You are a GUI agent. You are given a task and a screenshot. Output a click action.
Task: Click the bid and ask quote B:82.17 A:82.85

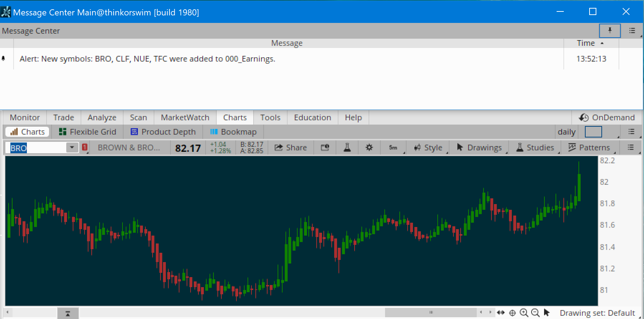click(x=251, y=148)
